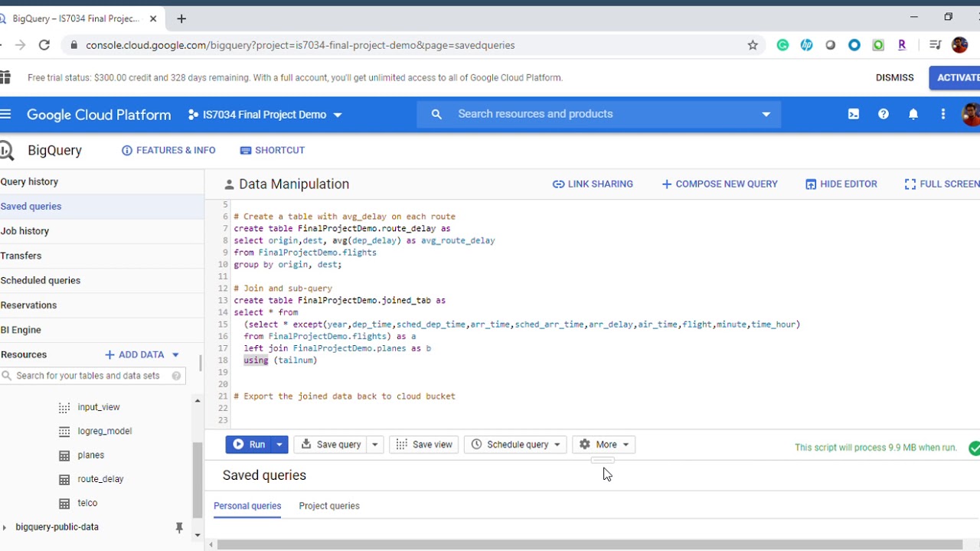Screen dimensions: 980x551
Task: Open the account profile avatar
Action: tap(971, 114)
